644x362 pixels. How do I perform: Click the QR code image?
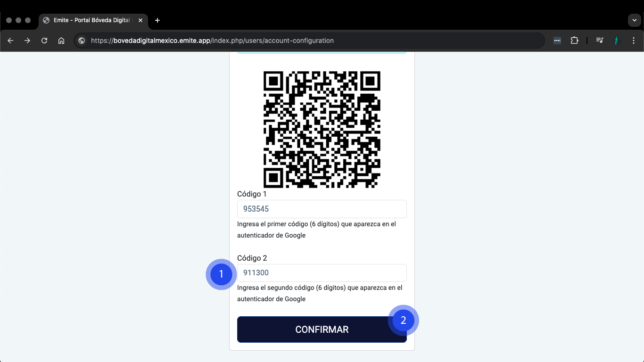322,130
